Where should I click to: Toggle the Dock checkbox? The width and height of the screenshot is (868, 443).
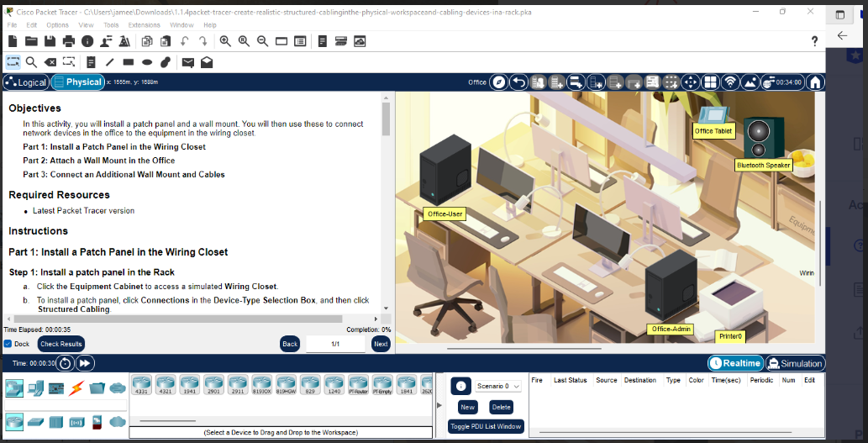[x=8, y=344]
